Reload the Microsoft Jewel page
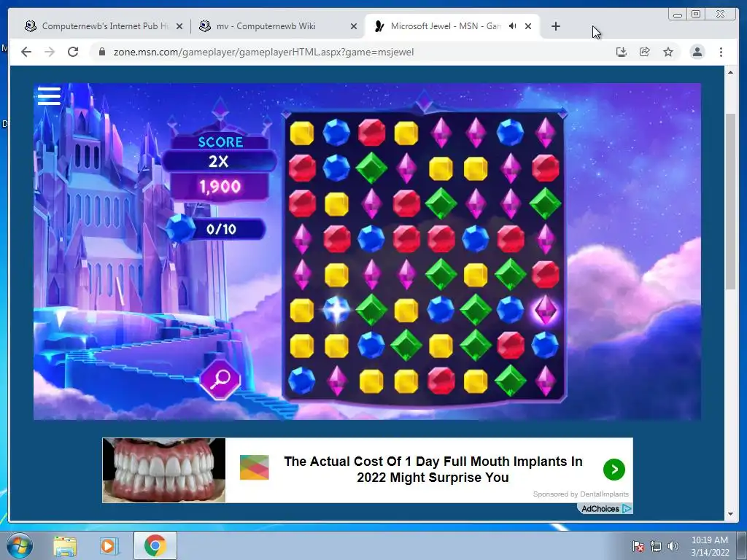Viewport: 747px width, 560px height. [73, 52]
